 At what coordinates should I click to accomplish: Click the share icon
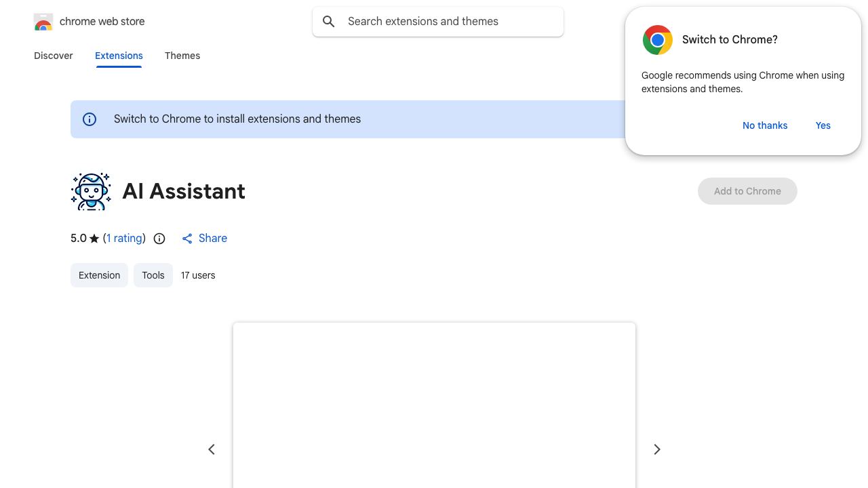[x=187, y=239]
